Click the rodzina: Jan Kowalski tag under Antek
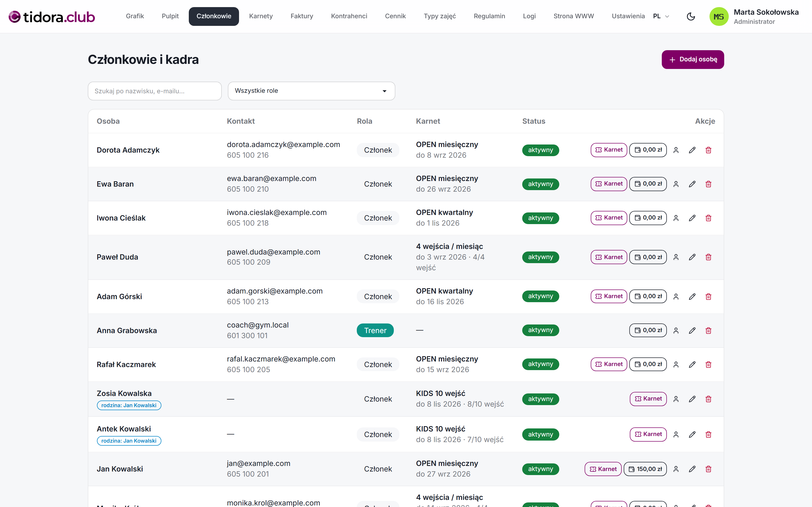 tap(129, 441)
